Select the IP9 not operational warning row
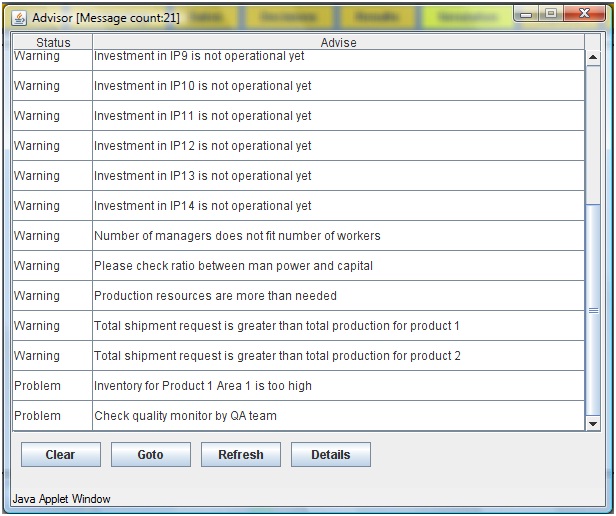 [200, 57]
